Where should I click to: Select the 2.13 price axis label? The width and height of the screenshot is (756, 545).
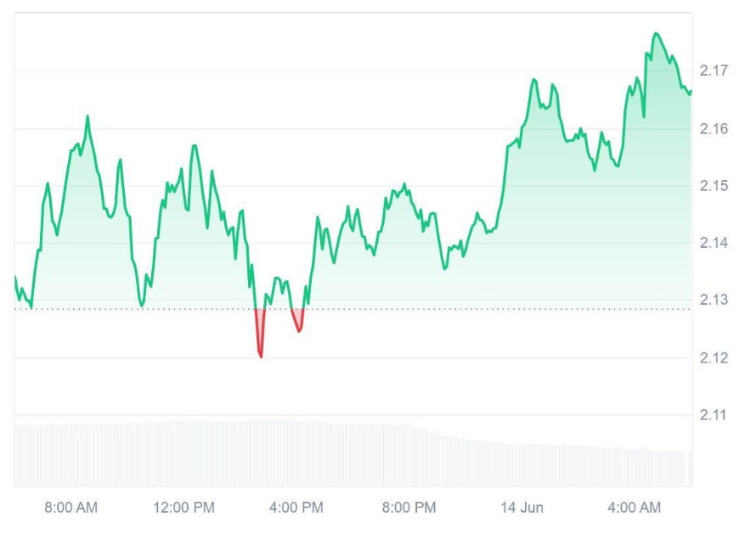712,301
